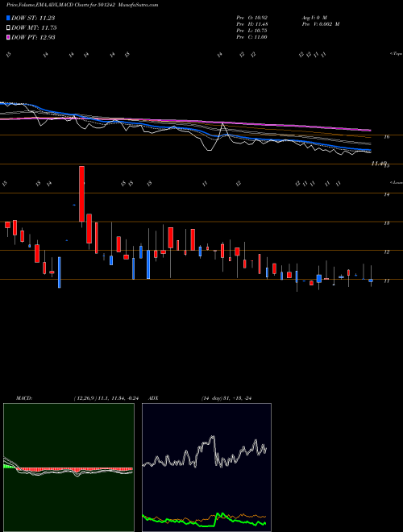Click the '<Lows' marker label
The height and width of the screenshot is (532, 403).
click(x=396, y=182)
